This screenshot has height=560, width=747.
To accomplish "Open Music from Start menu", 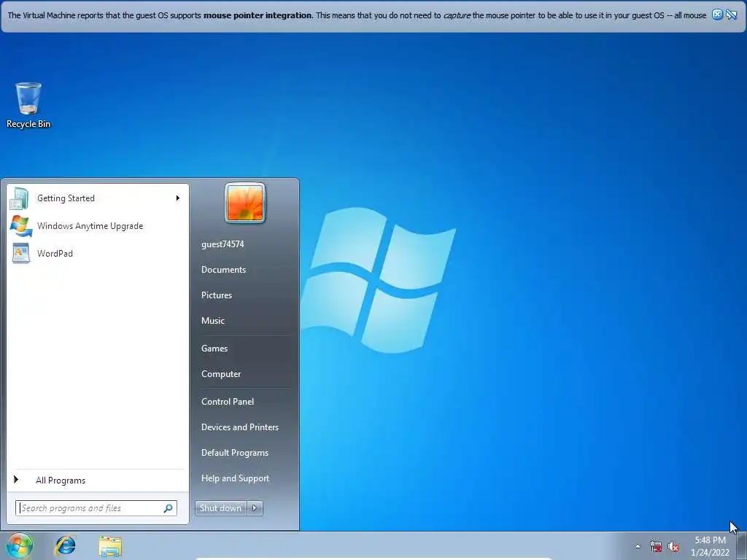I will coord(213,321).
